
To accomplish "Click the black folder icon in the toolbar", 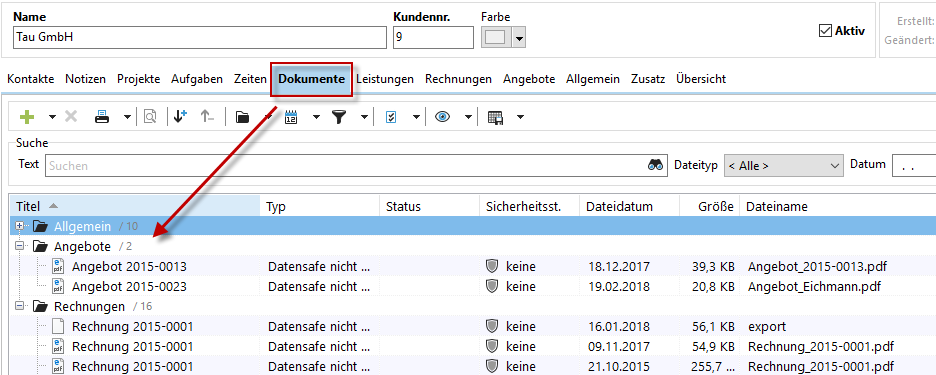I will (242, 117).
